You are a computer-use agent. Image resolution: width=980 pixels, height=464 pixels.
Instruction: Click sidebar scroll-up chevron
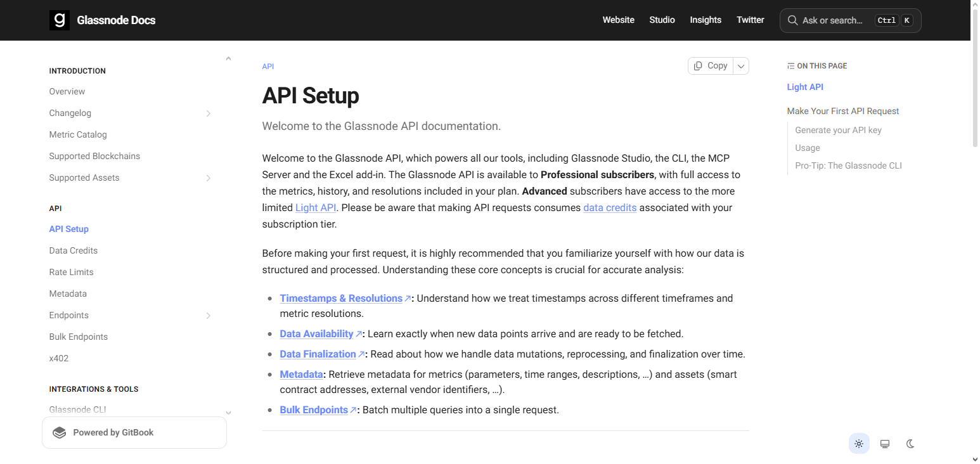(228, 59)
